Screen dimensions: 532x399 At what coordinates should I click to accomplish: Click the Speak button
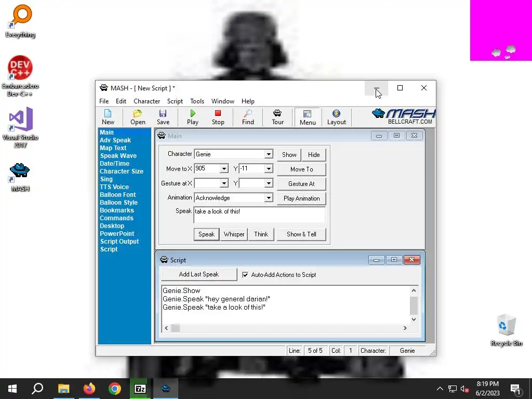(x=206, y=234)
